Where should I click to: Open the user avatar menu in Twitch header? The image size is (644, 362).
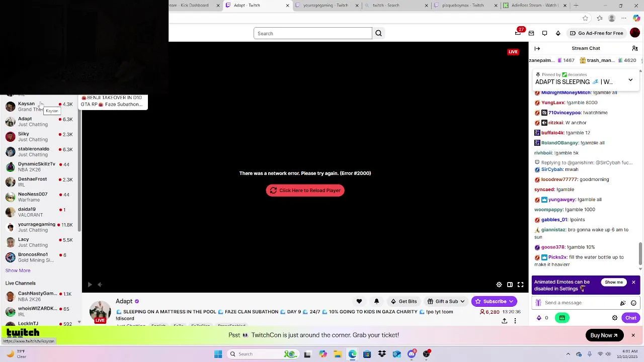(x=635, y=33)
